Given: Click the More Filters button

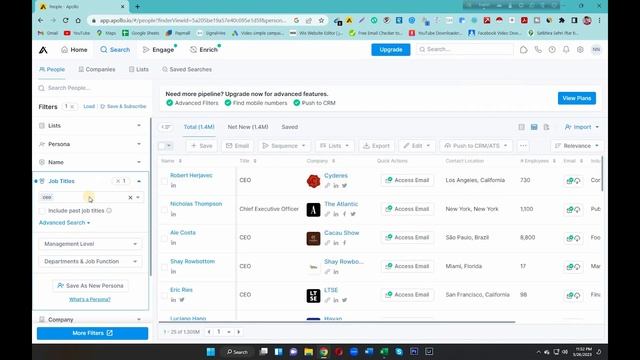Looking at the screenshot, I should tap(92, 333).
